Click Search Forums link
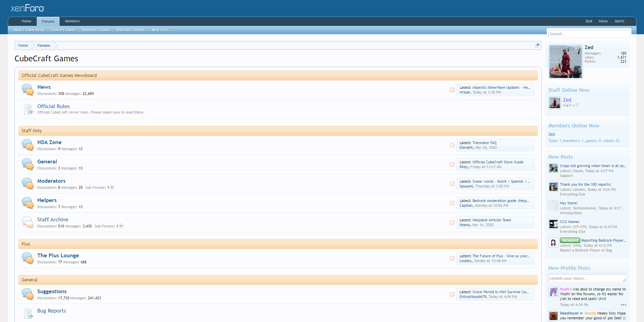The width and height of the screenshot is (644, 322). pos(63,30)
